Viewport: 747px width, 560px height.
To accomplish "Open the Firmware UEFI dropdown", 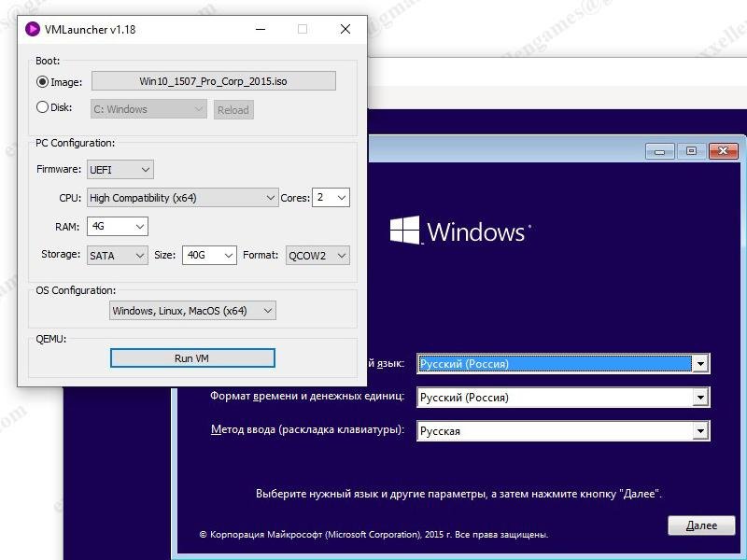I will [x=120, y=170].
